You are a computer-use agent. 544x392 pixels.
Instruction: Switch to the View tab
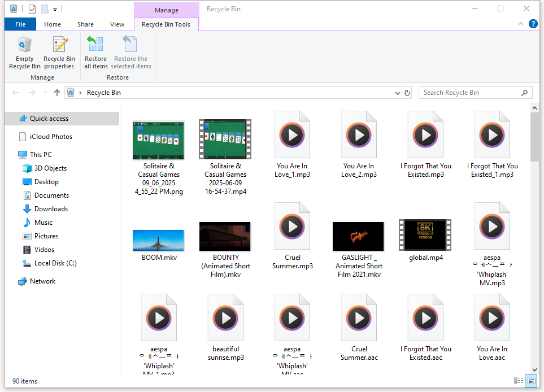pyautogui.click(x=117, y=24)
